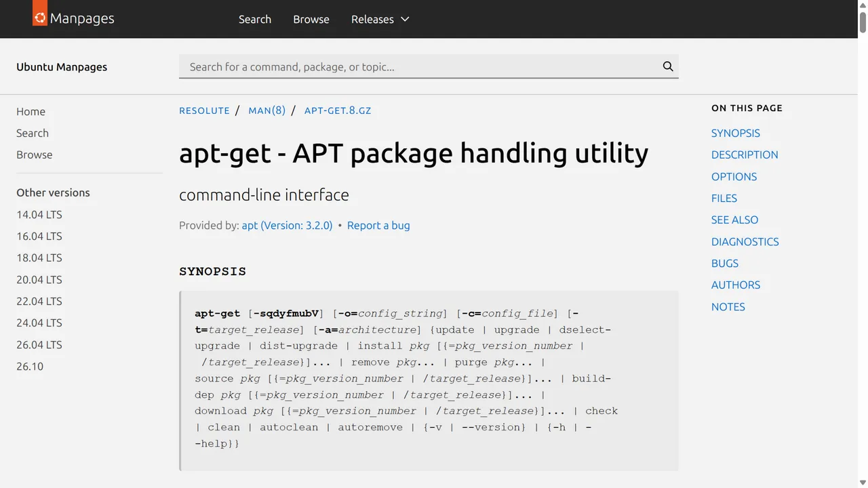Click the vertical scrollbar thumb
Image resolution: width=868 pixels, height=488 pixels.
point(863,22)
